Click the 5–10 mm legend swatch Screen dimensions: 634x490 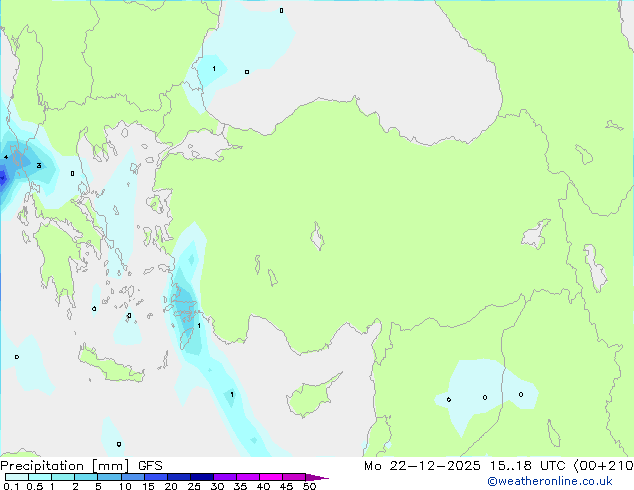tap(109, 477)
